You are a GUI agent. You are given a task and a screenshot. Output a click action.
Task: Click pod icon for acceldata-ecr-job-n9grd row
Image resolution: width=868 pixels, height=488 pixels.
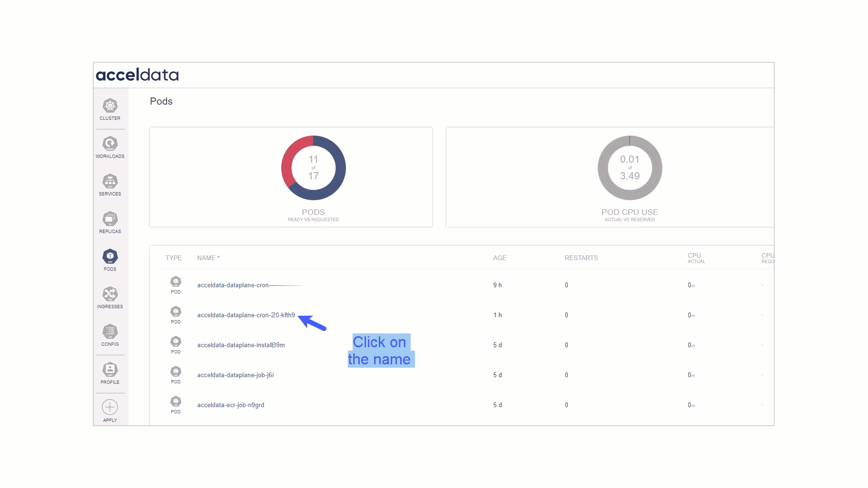176,401
